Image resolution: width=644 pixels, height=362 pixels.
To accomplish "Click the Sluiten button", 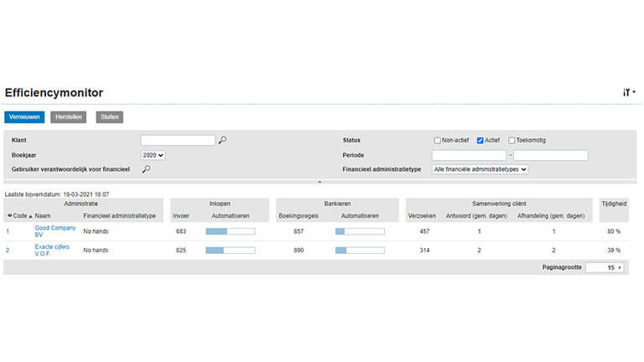I will click(x=110, y=117).
